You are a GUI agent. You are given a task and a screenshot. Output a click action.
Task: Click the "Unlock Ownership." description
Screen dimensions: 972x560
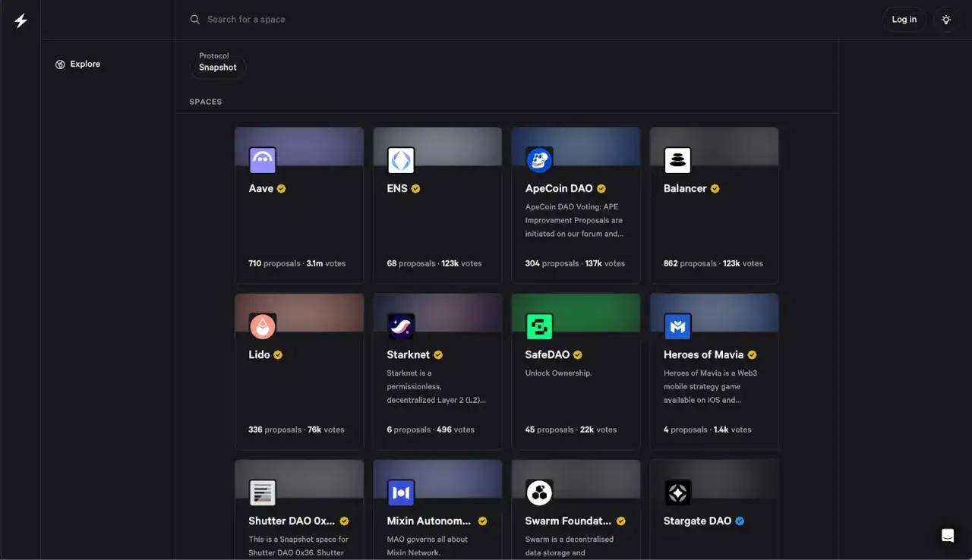coord(558,373)
